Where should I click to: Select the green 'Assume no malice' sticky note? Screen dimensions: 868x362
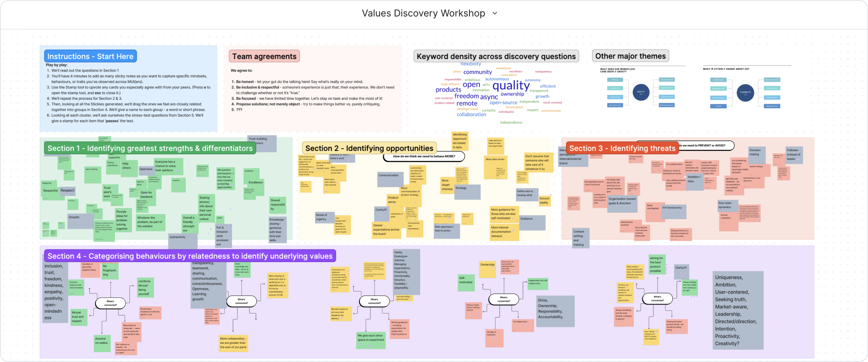point(102,343)
